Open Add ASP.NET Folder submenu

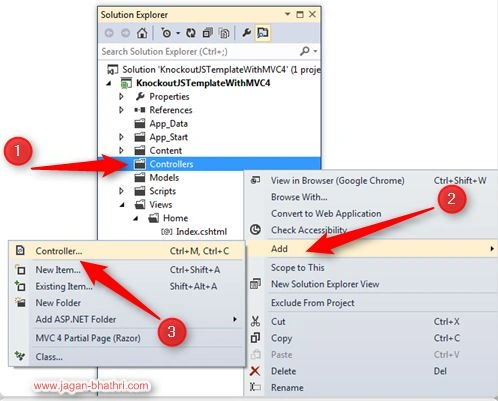[126, 319]
